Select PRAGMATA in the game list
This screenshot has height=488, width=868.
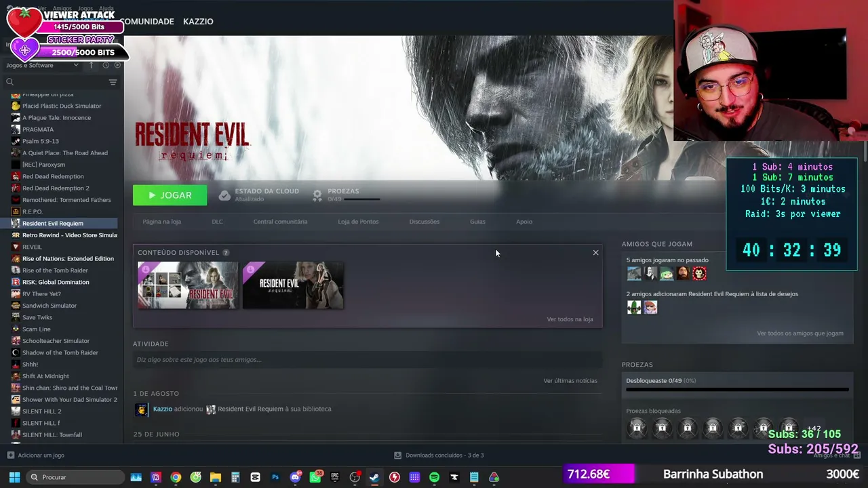38,129
